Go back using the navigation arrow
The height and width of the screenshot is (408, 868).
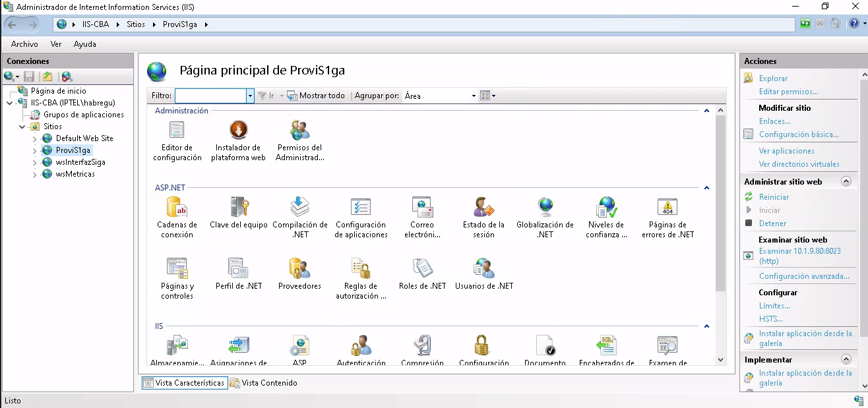click(13, 24)
